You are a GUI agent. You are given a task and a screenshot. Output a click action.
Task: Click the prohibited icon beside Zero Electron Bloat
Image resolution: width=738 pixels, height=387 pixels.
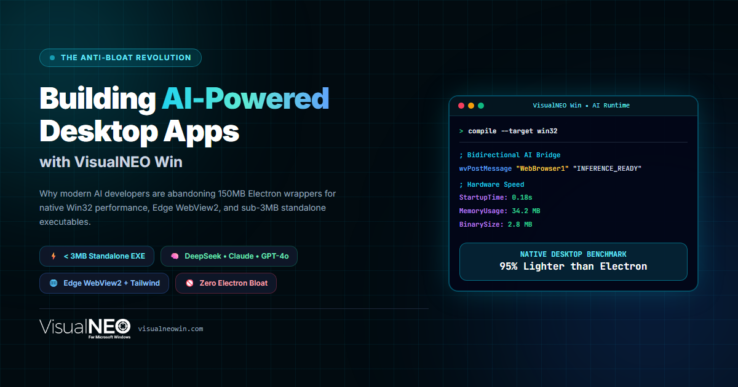pyautogui.click(x=190, y=283)
